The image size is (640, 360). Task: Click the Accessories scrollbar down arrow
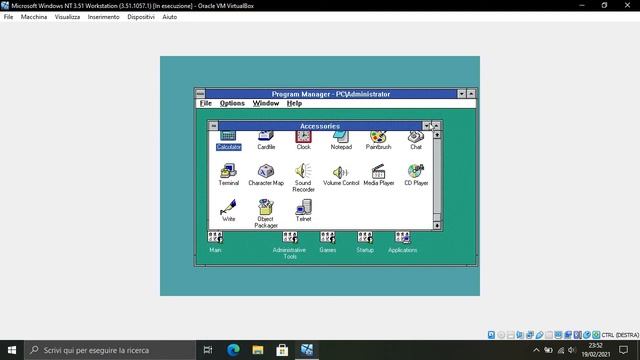pyautogui.click(x=437, y=225)
